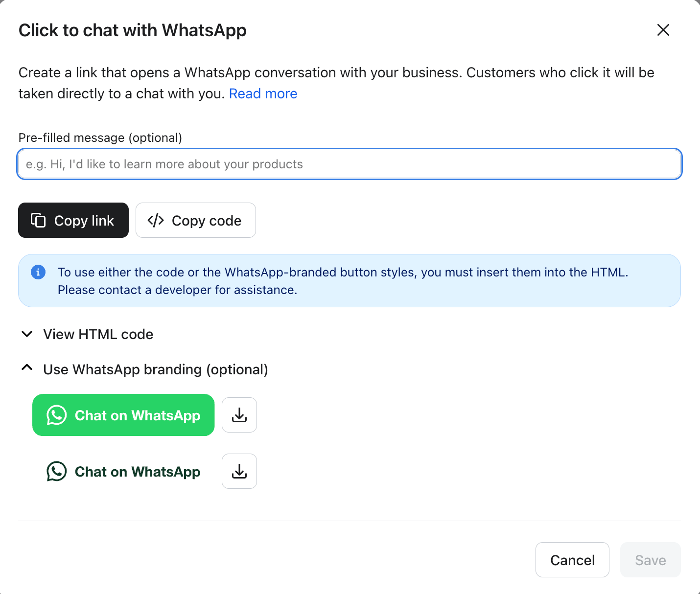Image resolution: width=700 pixels, height=594 pixels.
Task: Click the Copy link button
Action: point(73,220)
